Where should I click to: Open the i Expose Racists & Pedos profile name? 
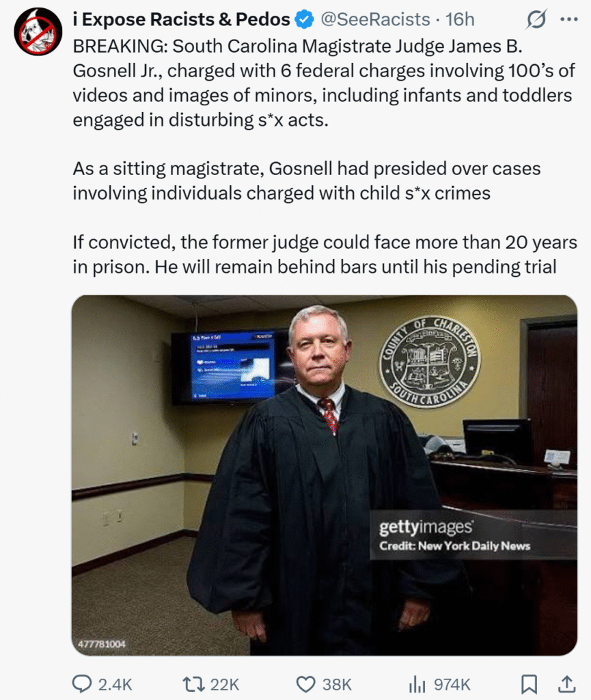click(181, 20)
